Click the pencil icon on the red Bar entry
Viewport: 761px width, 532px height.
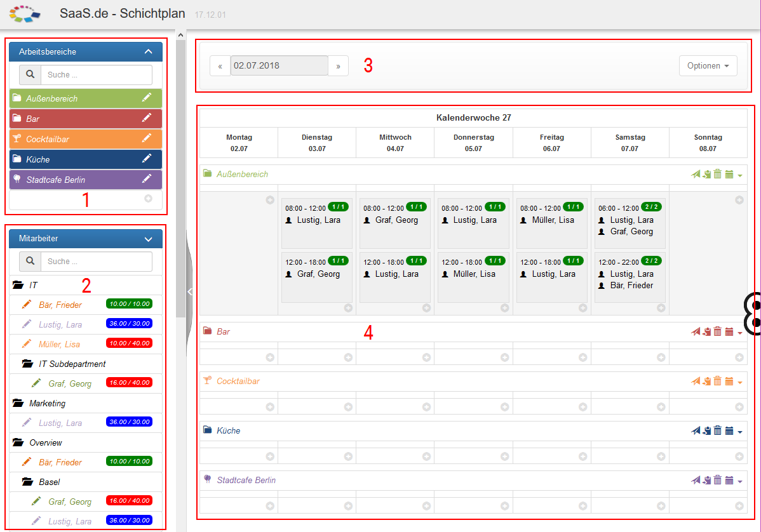pos(147,118)
